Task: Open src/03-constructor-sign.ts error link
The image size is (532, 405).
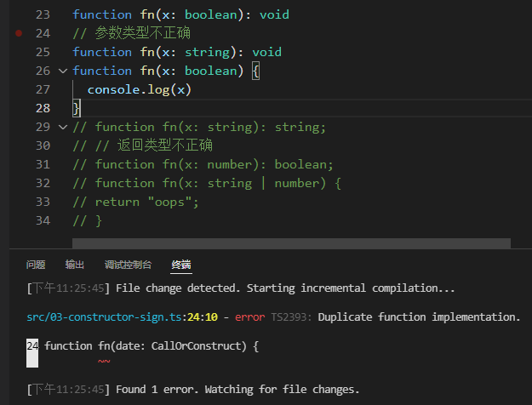Action: (x=104, y=317)
